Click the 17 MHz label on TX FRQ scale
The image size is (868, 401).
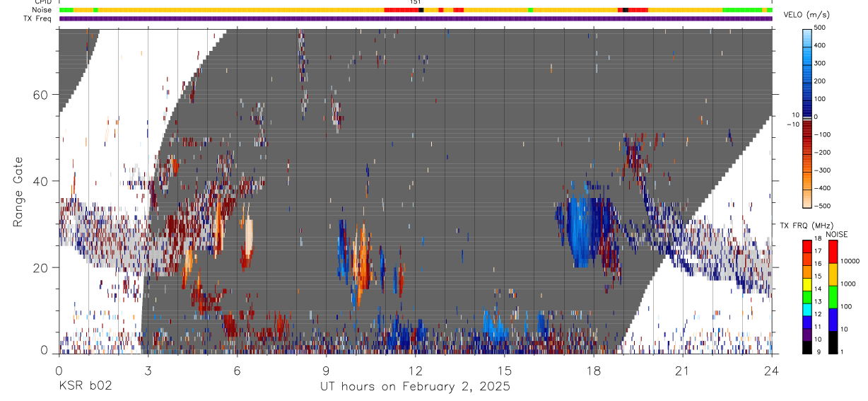[819, 251]
